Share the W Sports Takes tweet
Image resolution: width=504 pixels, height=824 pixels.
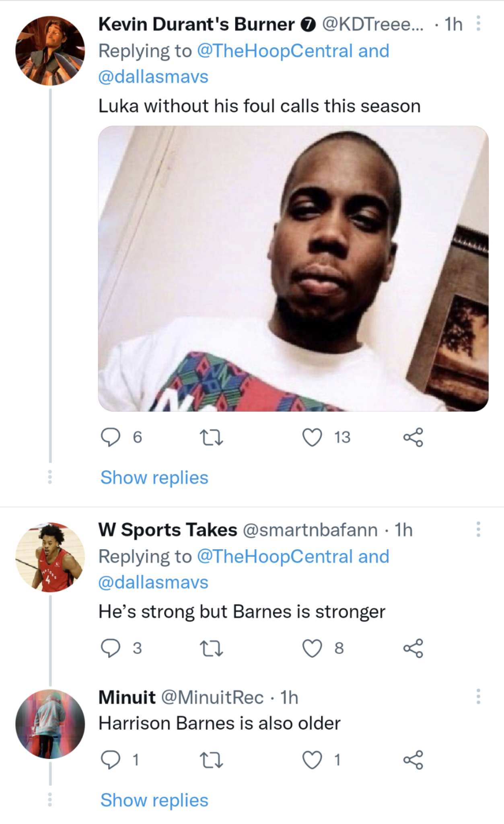click(x=413, y=648)
